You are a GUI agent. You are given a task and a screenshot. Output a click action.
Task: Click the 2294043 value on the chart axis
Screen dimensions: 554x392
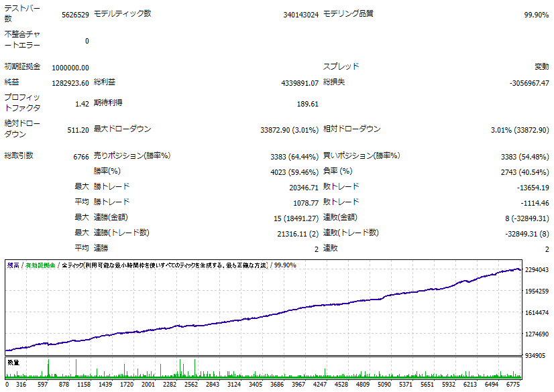click(x=537, y=270)
